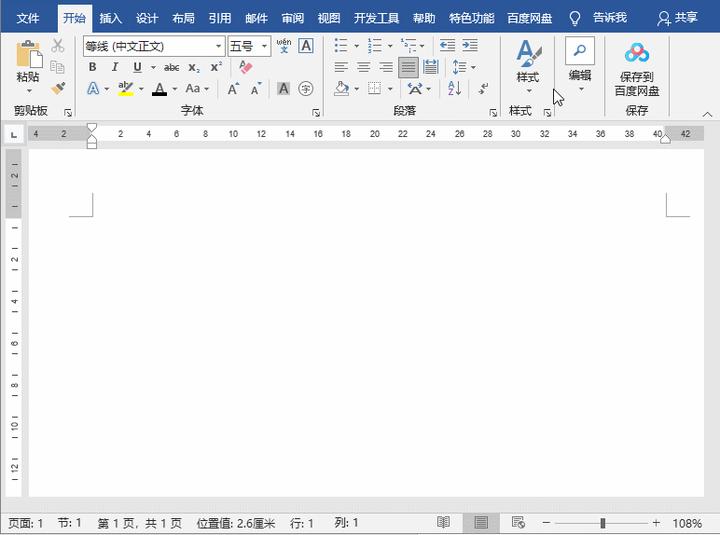
Task: Click the 共享 Share button
Action: point(677,18)
